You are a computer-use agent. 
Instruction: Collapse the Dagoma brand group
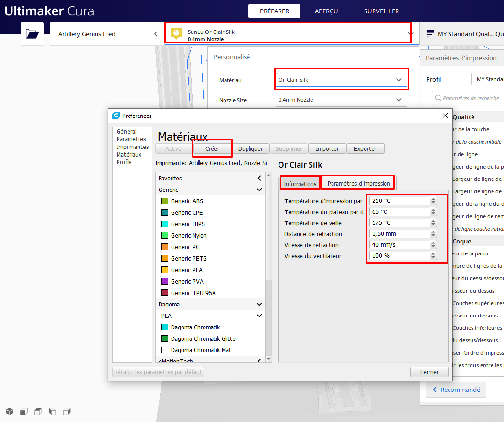(259, 304)
